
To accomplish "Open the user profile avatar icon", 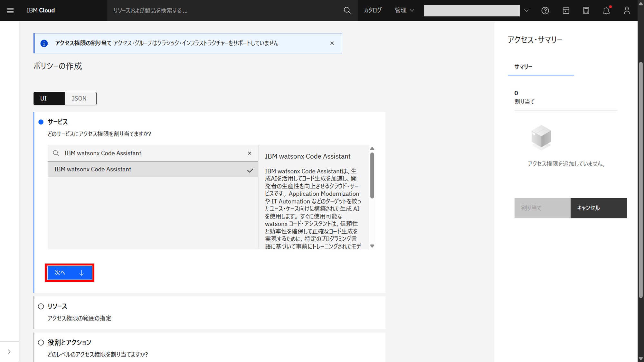I will coord(627,10).
